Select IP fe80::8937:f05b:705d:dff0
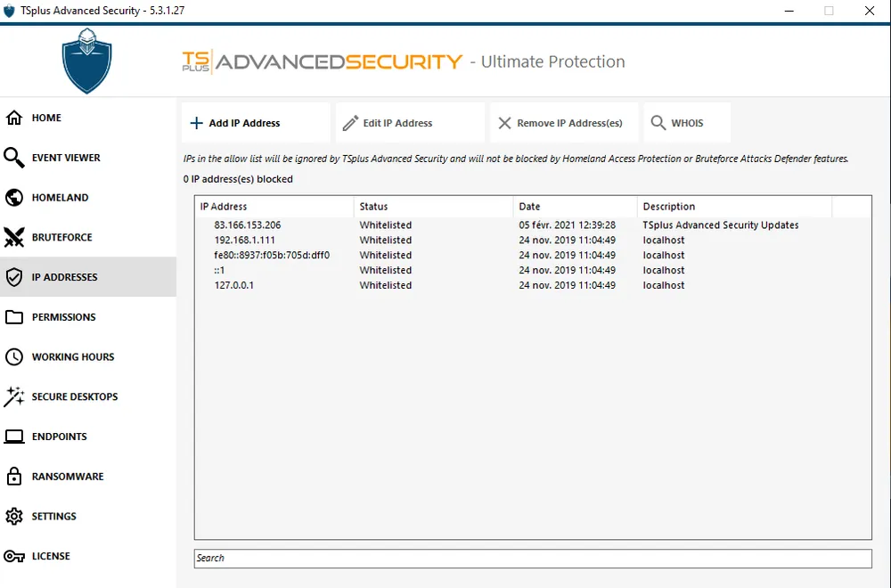The height and width of the screenshot is (588, 891). (272, 255)
